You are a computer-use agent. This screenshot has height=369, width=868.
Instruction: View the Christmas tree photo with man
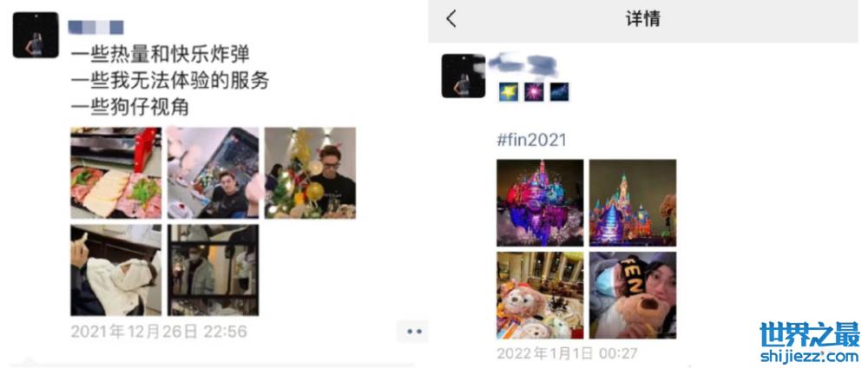tap(310, 173)
